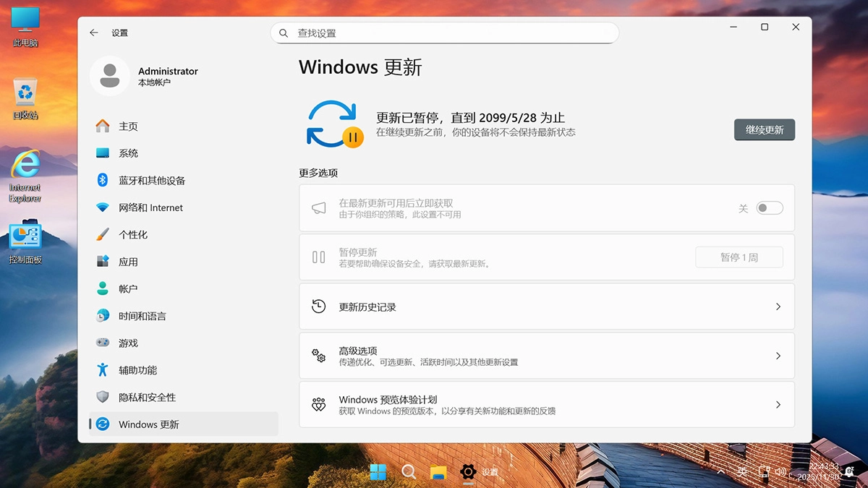Screen dimensions: 868x488
Task: Expand 更新历史记录 entry
Action: coord(546,306)
